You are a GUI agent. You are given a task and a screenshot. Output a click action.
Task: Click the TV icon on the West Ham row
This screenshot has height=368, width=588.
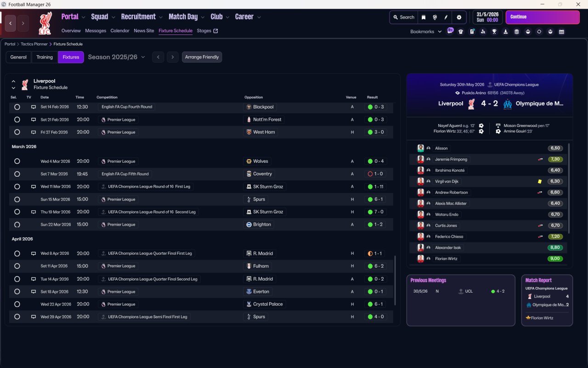pyautogui.click(x=33, y=132)
